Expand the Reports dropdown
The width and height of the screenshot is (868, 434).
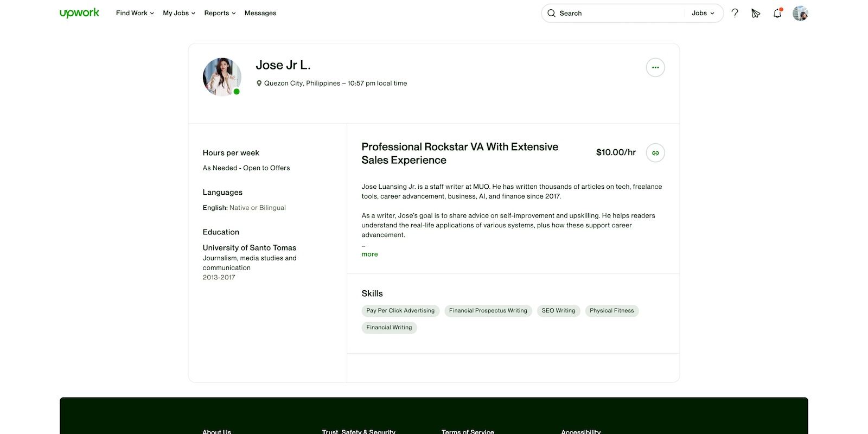[219, 13]
